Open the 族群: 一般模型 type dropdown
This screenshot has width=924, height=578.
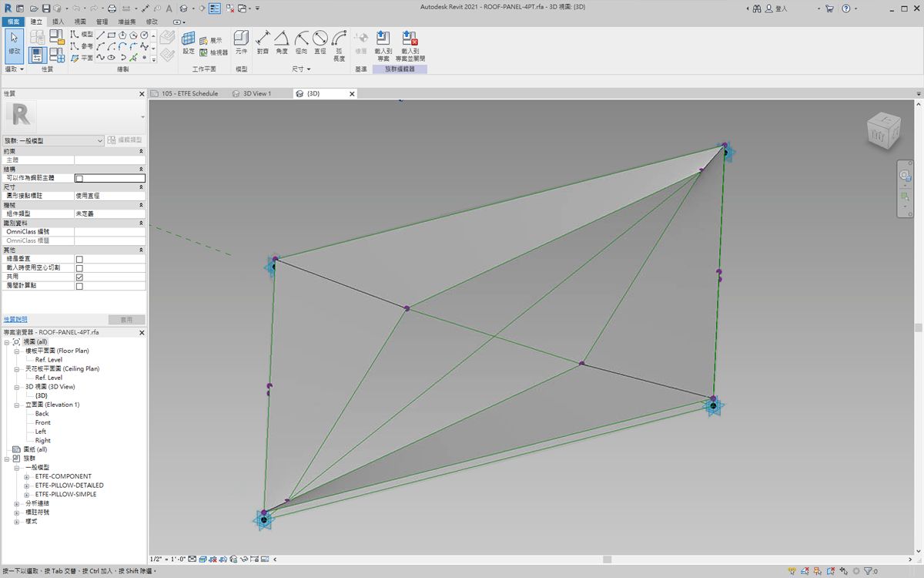tap(53, 141)
